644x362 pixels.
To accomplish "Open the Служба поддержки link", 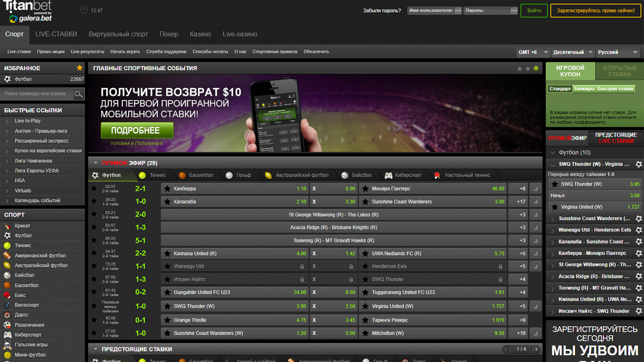I will click(166, 52).
